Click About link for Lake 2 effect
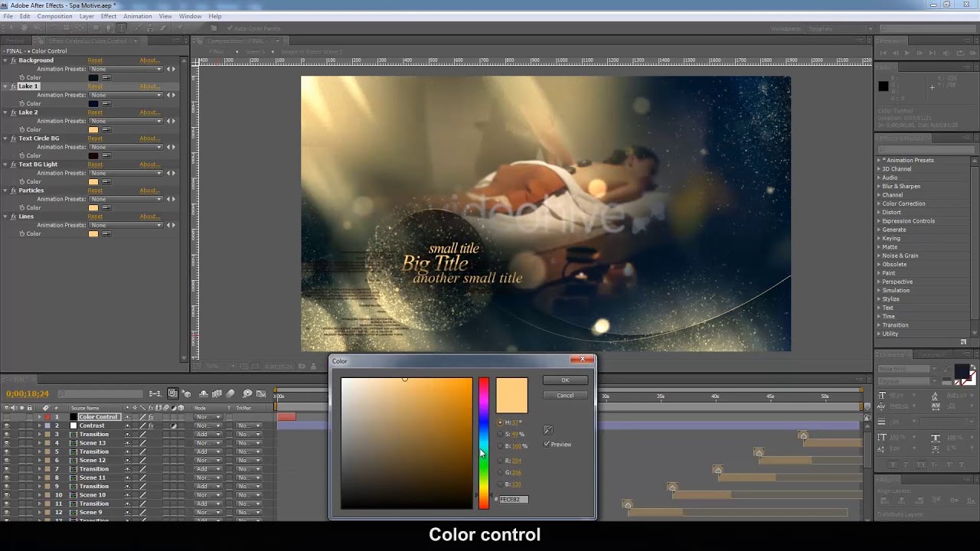 tap(149, 112)
